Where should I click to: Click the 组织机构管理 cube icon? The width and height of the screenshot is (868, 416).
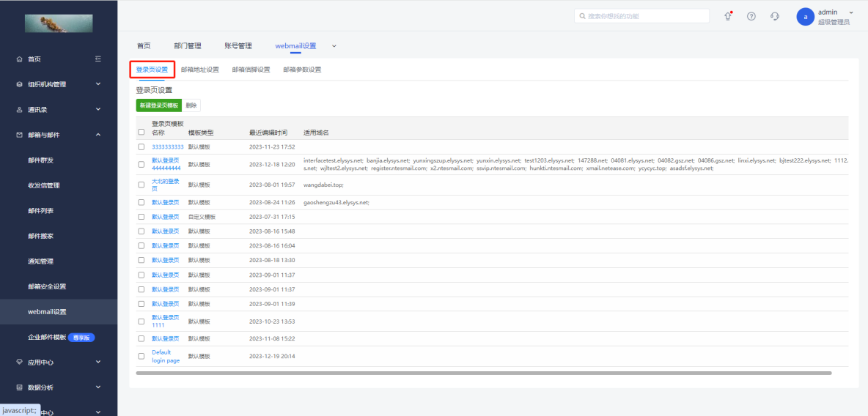tap(20, 85)
